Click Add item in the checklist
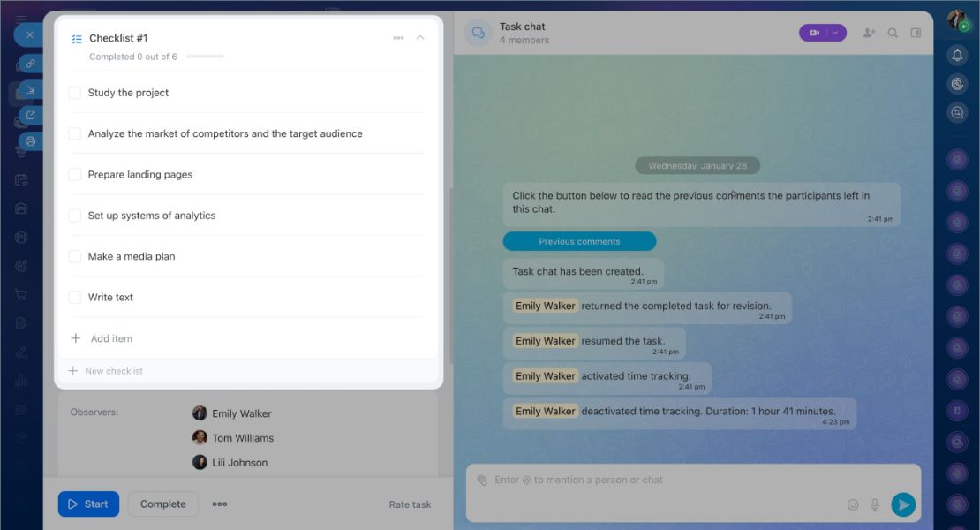 click(x=102, y=338)
